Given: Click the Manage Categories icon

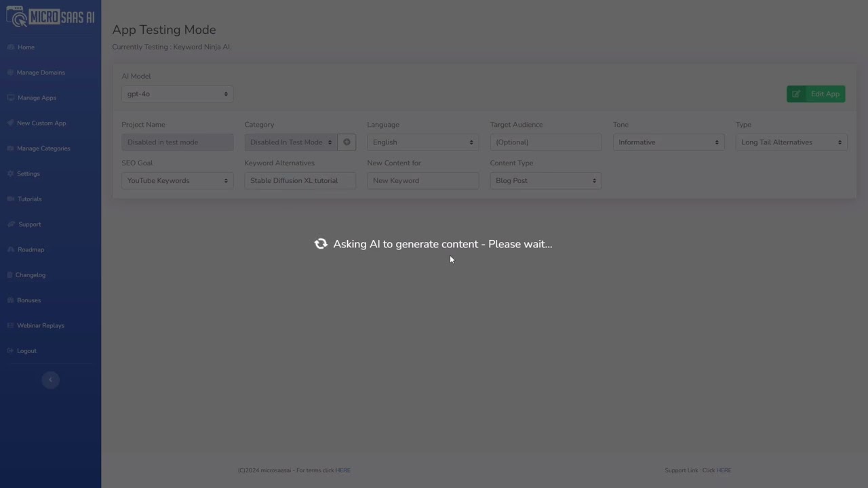Looking at the screenshot, I should [10, 148].
